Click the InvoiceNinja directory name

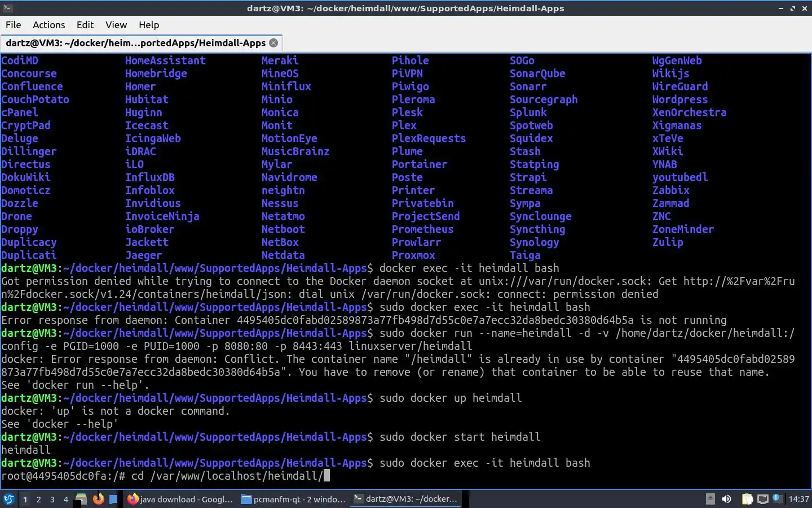tap(162, 216)
